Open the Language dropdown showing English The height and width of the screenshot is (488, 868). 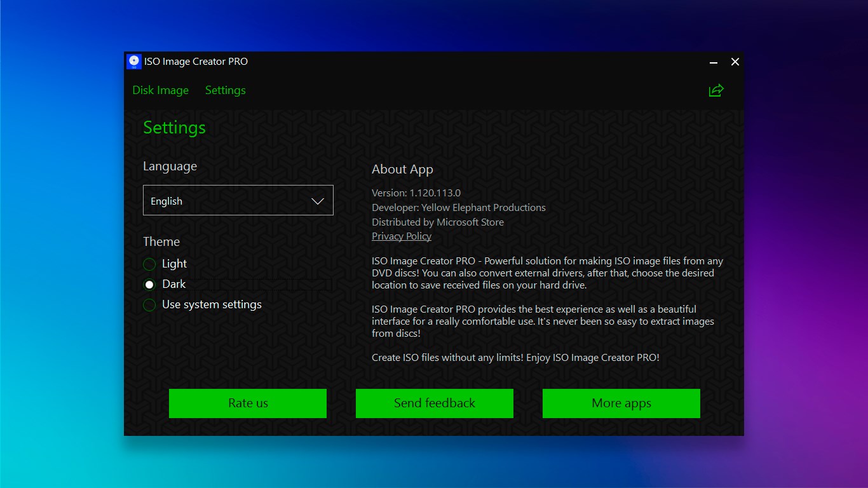pyautogui.click(x=238, y=200)
